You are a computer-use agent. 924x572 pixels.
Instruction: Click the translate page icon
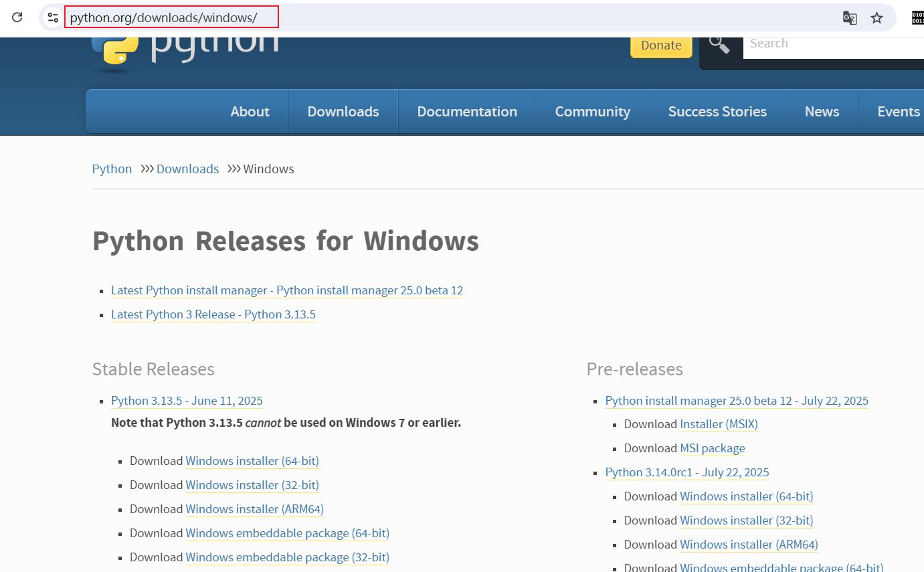click(x=850, y=18)
